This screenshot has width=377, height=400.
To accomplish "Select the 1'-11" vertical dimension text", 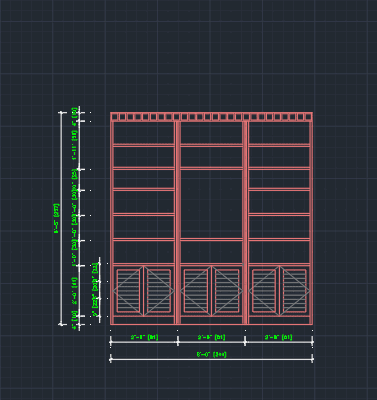I will pos(75,145).
